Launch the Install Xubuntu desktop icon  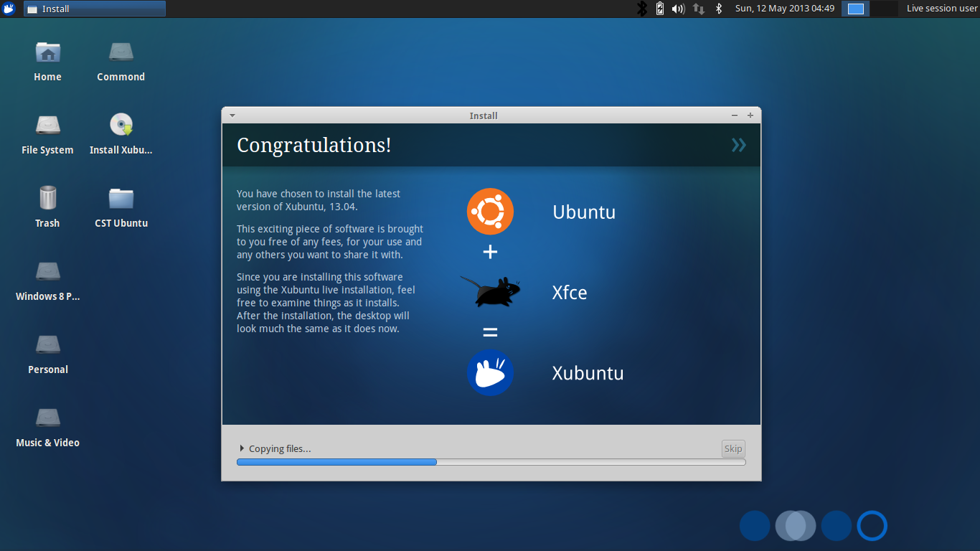[x=121, y=125]
